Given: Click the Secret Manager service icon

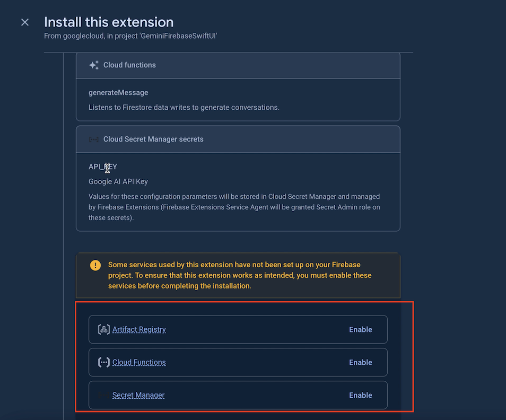Looking at the screenshot, I should [x=104, y=395].
